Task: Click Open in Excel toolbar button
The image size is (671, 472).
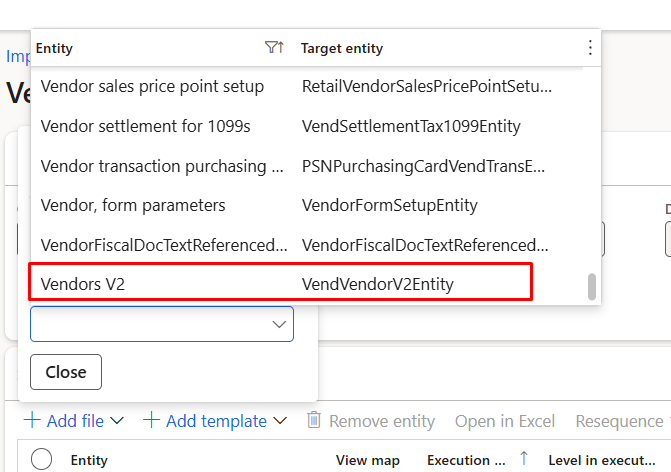Action: point(505,421)
